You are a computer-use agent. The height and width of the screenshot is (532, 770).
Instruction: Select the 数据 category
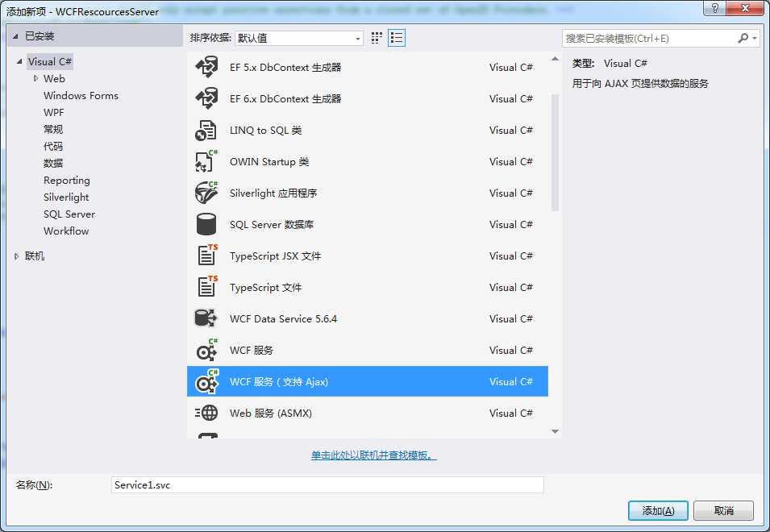click(x=53, y=163)
